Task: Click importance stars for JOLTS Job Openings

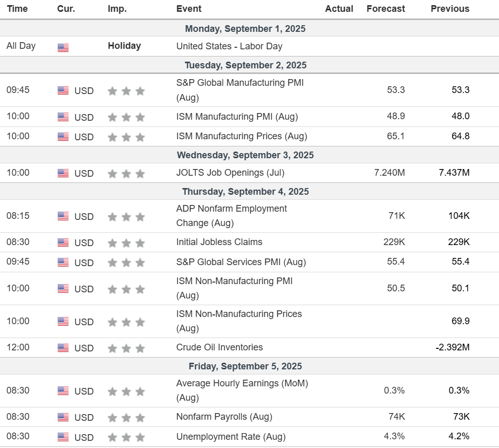Action: (126, 174)
